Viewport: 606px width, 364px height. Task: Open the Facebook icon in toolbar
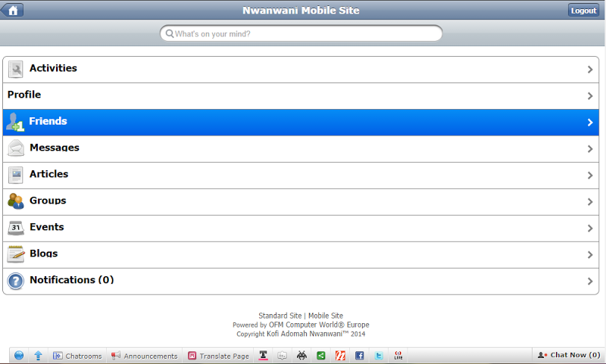[x=359, y=356]
